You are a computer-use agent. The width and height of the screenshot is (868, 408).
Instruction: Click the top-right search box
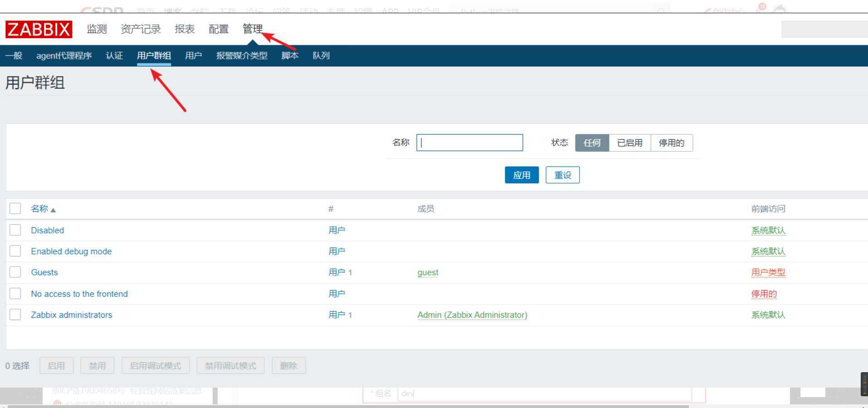point(824,29)
